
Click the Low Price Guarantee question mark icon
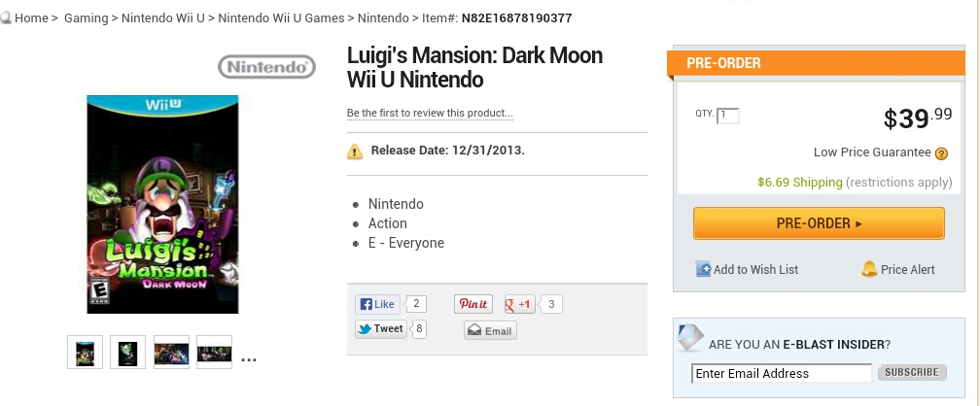[941, 153]
